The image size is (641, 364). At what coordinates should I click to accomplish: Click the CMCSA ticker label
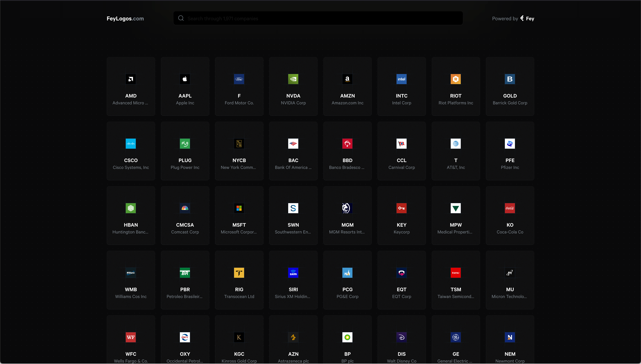185,225
